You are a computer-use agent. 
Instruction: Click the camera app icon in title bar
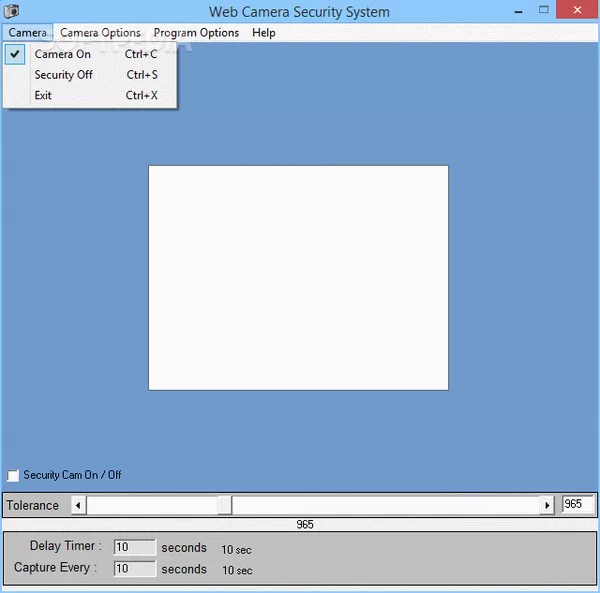[x=12, y=11]
